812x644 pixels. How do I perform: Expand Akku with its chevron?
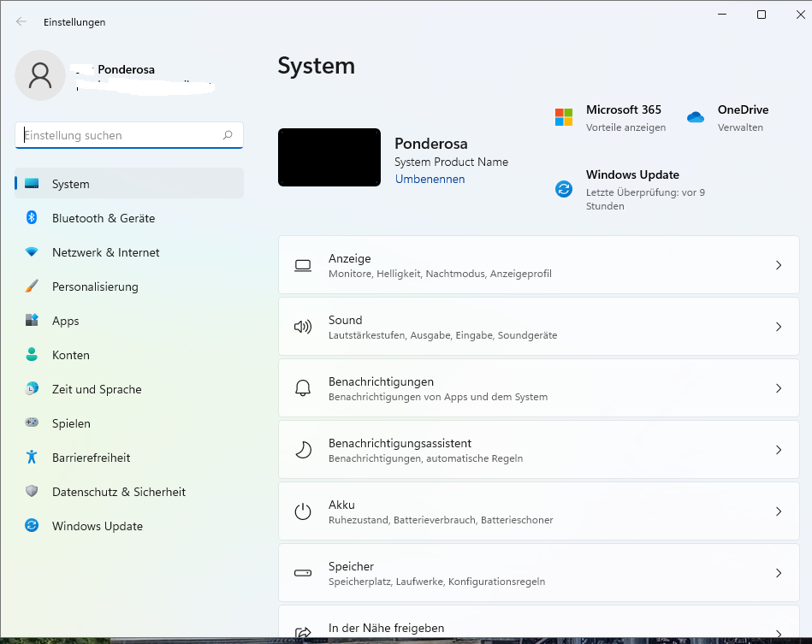click(x=779, y=511)
